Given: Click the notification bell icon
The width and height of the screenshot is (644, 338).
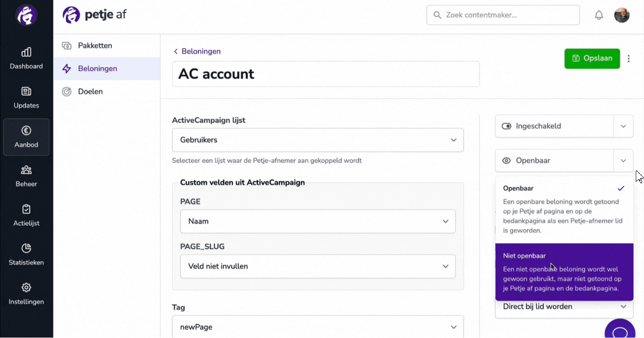Looking at the screenshot, I should (x=599, y=16).
